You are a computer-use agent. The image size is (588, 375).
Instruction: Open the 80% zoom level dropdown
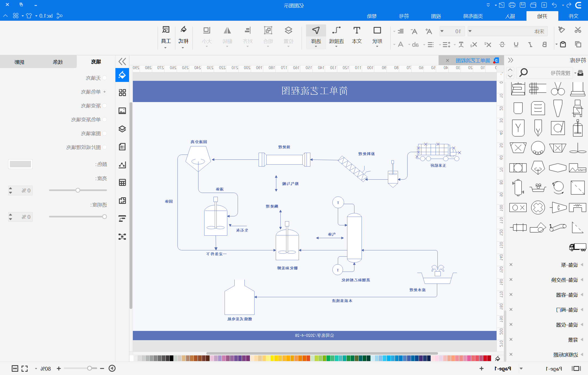[x=36, y=369]
